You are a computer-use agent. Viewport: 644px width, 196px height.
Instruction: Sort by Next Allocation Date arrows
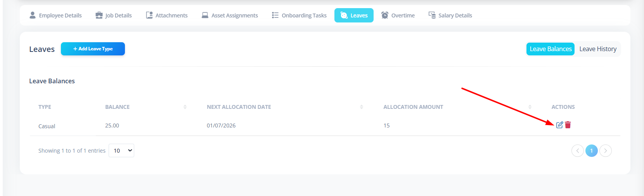361,107
